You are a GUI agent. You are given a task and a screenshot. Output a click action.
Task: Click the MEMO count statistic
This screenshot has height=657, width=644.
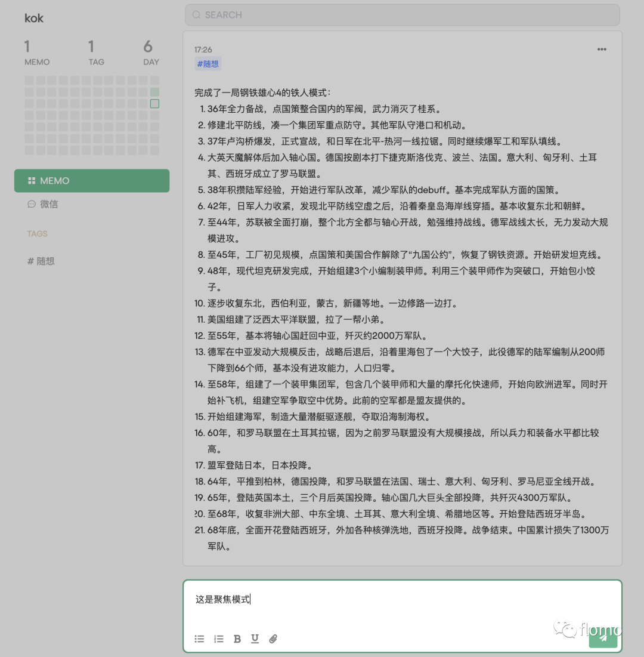coord(37,53)
